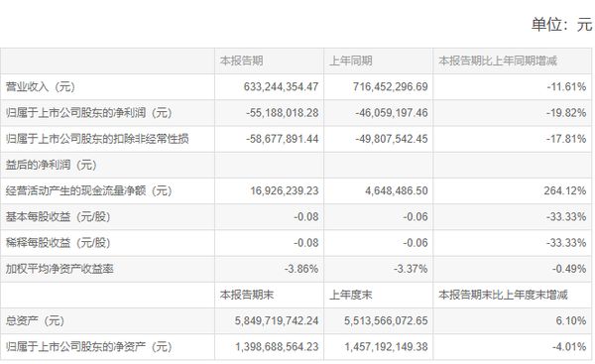
Task: Click the -58,677,891.44 cell
Action: tap(282, 139)
